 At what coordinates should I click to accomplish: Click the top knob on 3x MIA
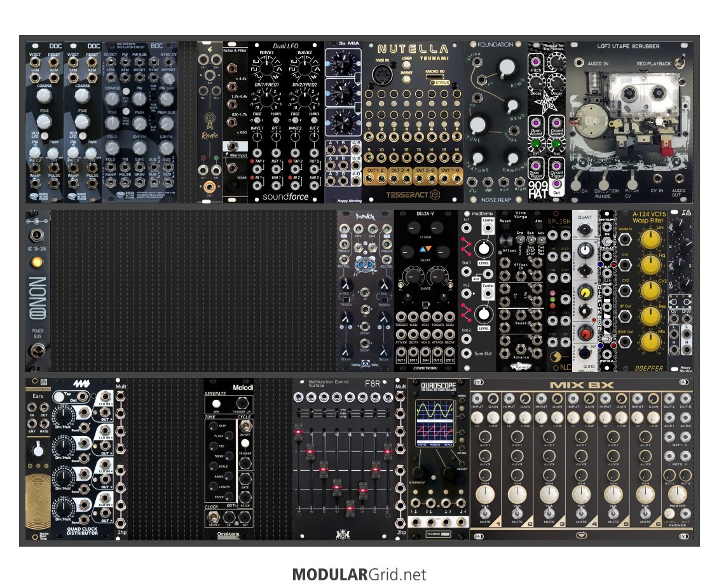pyautogui.click(x=342, y=63)
